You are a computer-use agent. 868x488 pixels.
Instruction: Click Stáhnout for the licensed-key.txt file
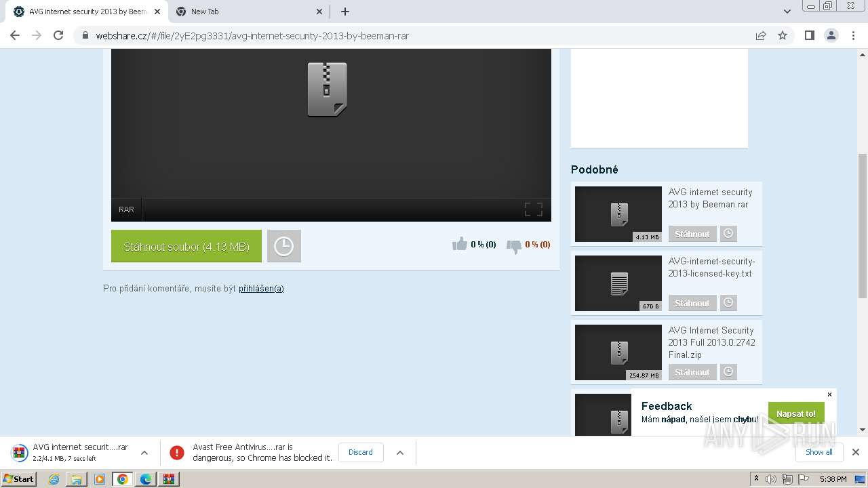tap(692, 303)
